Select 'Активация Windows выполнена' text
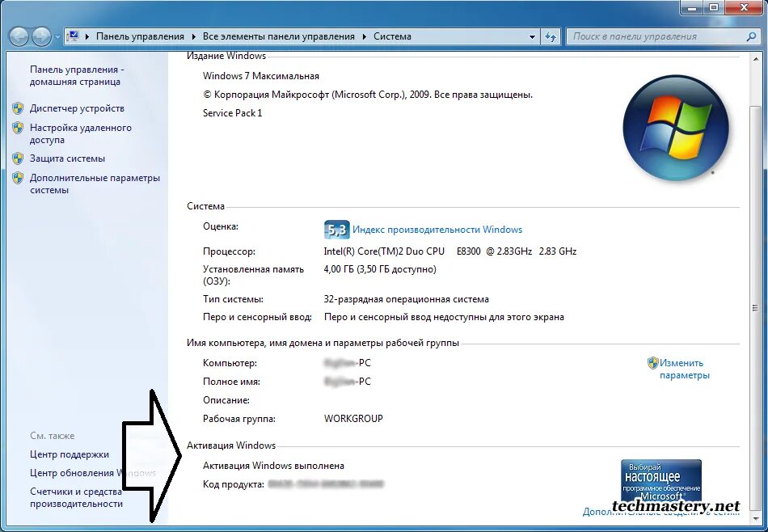 pos(273,466)
